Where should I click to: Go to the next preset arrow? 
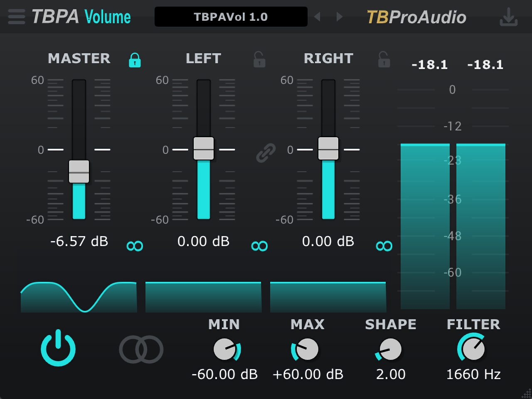point(340,17)
